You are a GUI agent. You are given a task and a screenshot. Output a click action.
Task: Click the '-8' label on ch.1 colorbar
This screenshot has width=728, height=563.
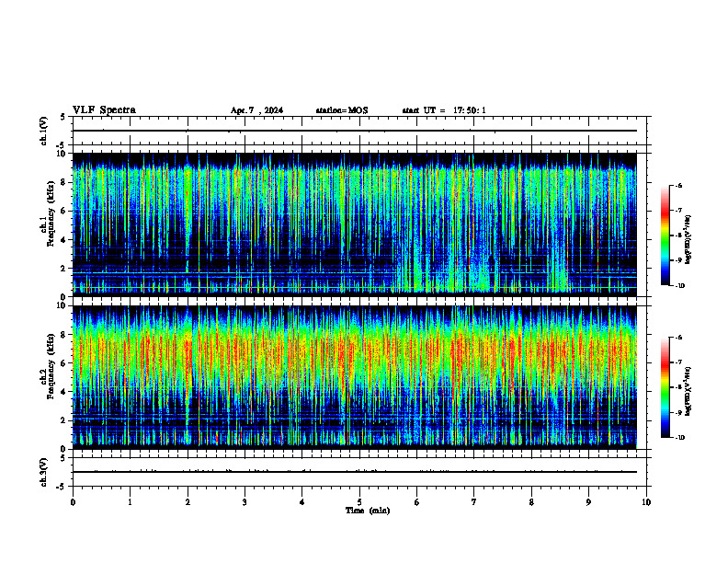click(678, 236)
